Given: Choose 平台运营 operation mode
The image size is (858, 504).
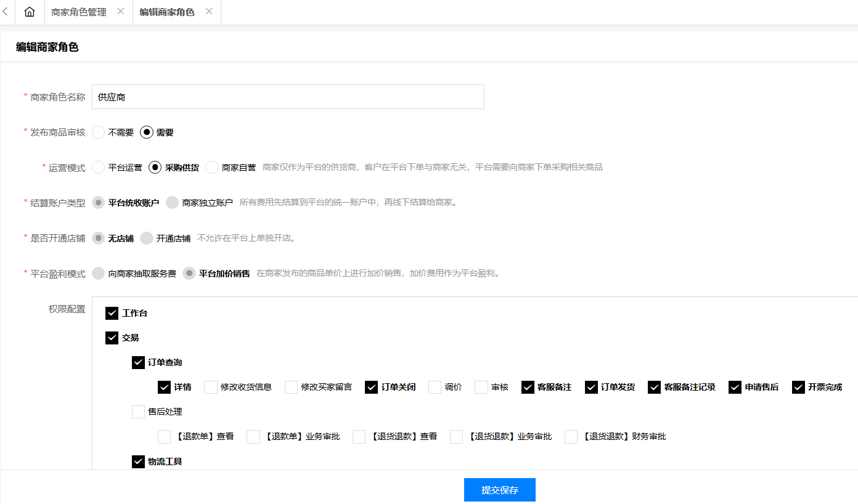Looking at the screenshot, I should point(99,168).
